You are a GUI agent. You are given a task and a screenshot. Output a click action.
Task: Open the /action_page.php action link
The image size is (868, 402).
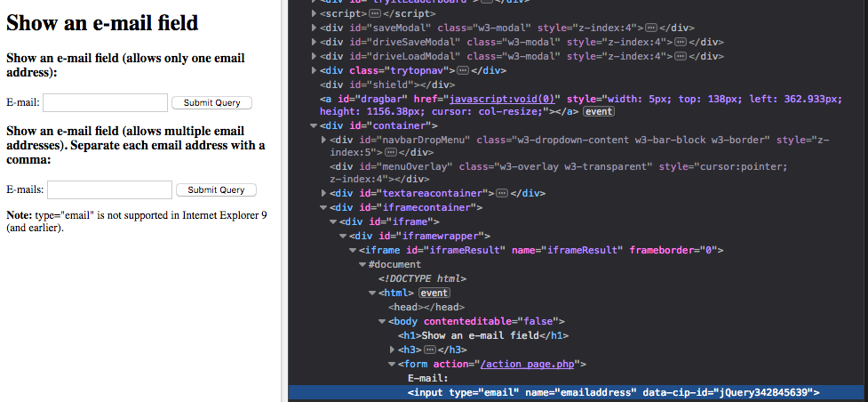coord(528,365)
